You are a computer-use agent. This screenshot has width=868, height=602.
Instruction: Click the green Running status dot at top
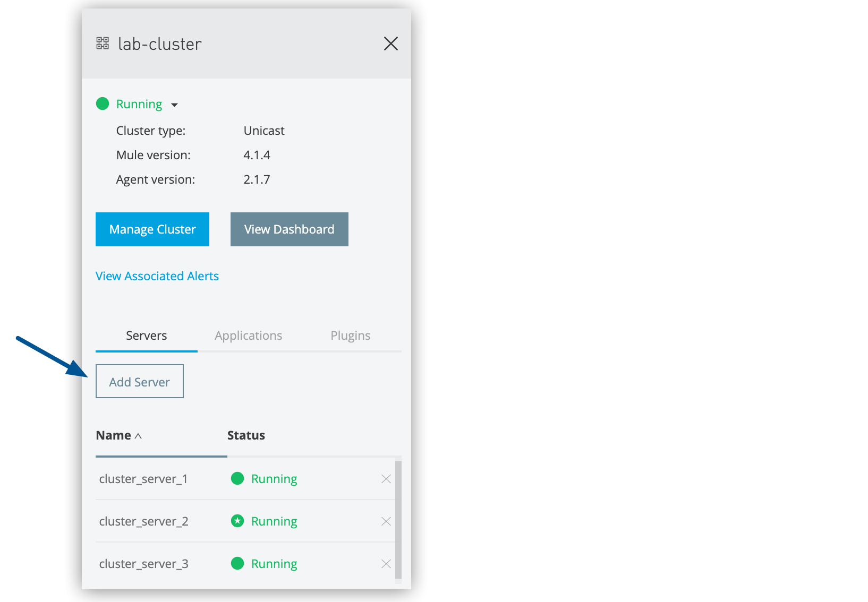click(x=103, y=104)
